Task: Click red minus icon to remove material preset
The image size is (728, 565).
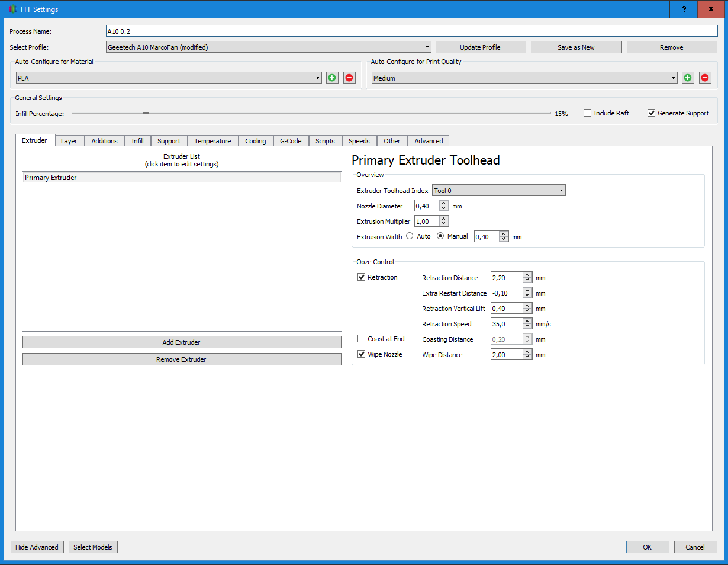Action: click(x=349, y=78)
